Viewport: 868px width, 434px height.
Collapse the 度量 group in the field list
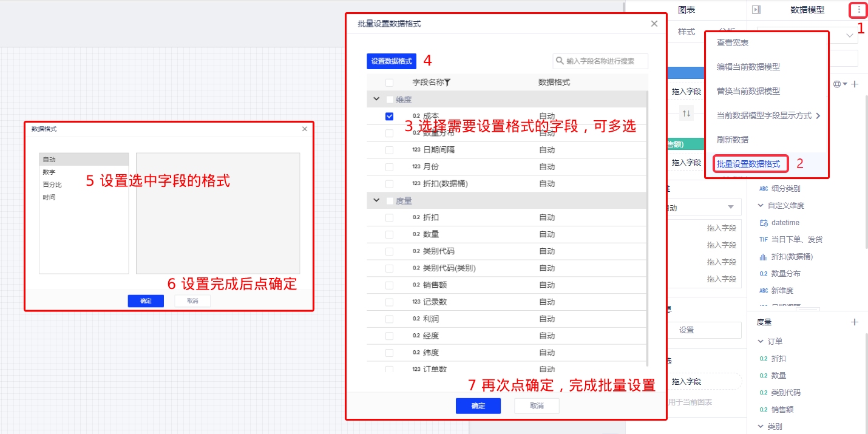point(376,201)
